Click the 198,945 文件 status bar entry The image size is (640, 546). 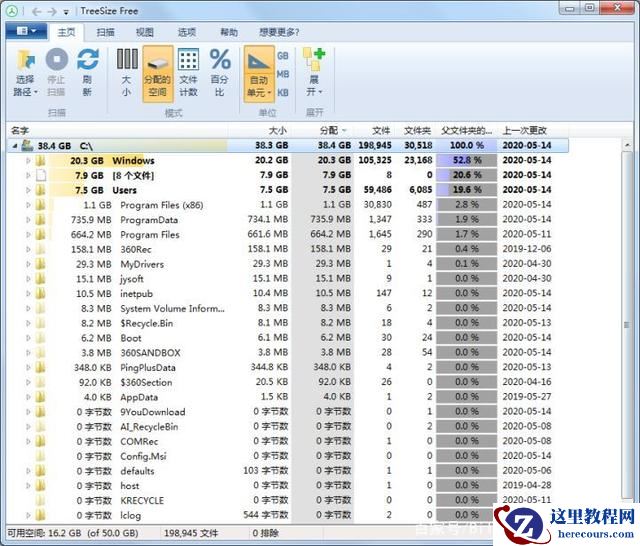point(191,533)
